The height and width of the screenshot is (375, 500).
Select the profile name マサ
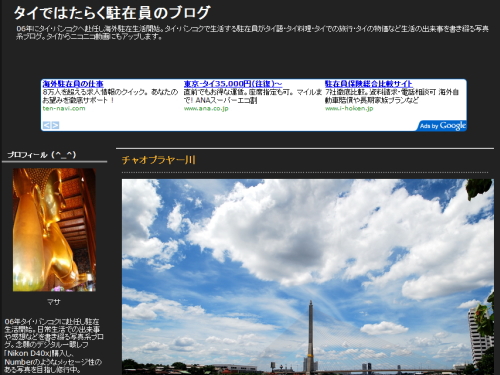[x=54, y=302]
